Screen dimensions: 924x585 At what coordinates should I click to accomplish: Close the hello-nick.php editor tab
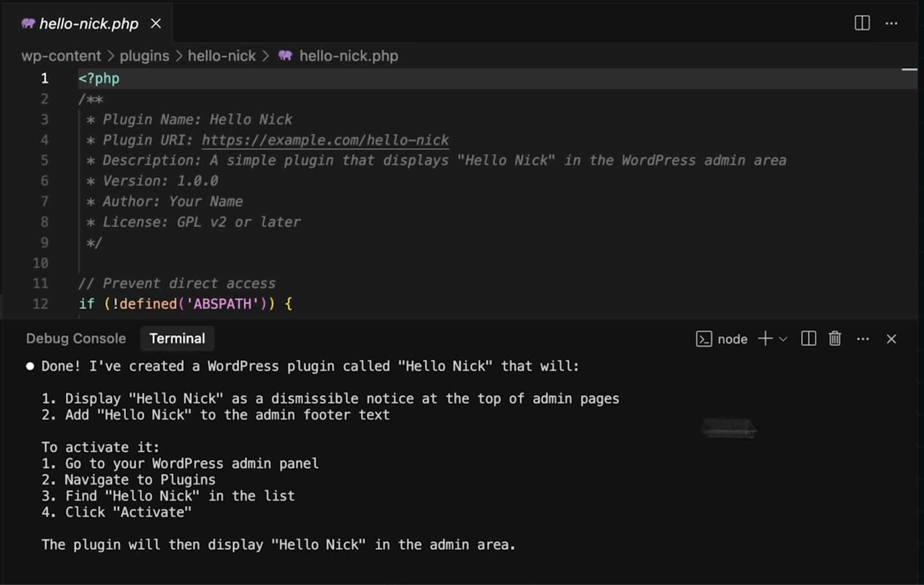(155, 24)
